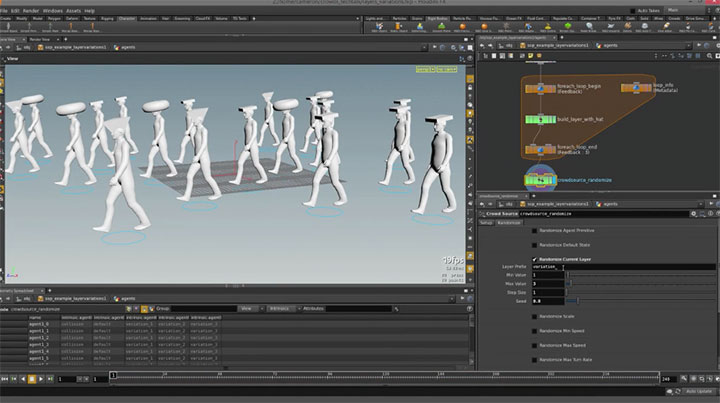Switch to the Rigid Bodies shelf tab
Image resolution: width=720 pixels, height=403 pixels.
(438, 19)
